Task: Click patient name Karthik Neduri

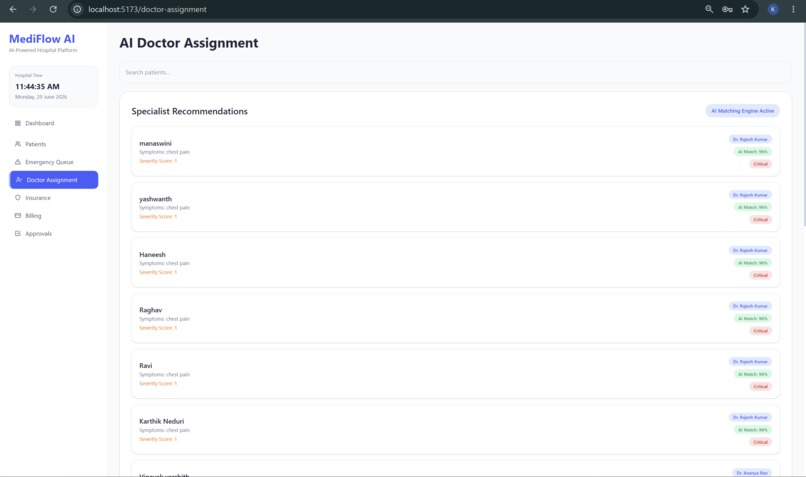Action: coord(161,421)
